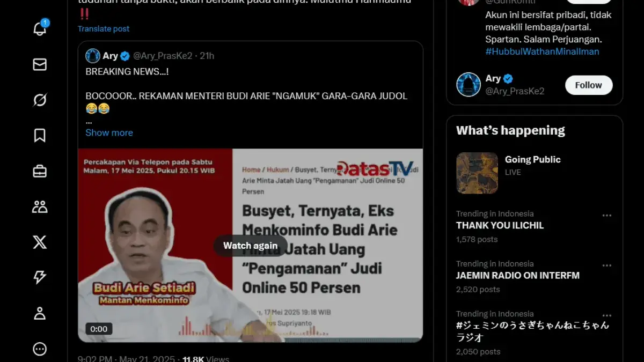644x362 pixels.
Task: Open more options for JAEMIN RADIO ON INTERFM
Action: pos(607,265)
